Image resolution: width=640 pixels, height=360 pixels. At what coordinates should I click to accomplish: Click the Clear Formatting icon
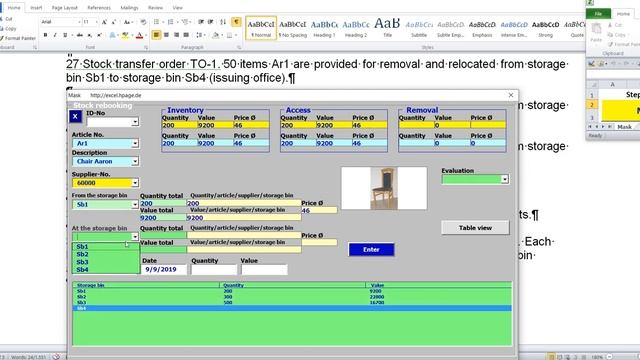click(143, 22)
